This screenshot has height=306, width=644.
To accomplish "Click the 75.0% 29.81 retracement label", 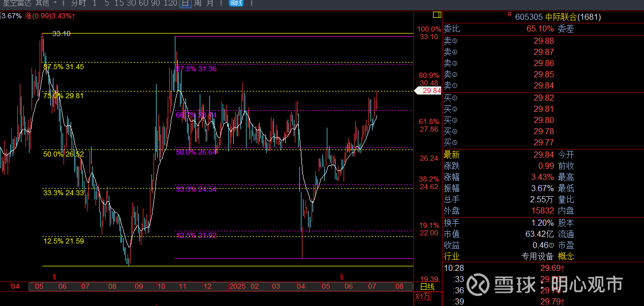I will (64, 96).
